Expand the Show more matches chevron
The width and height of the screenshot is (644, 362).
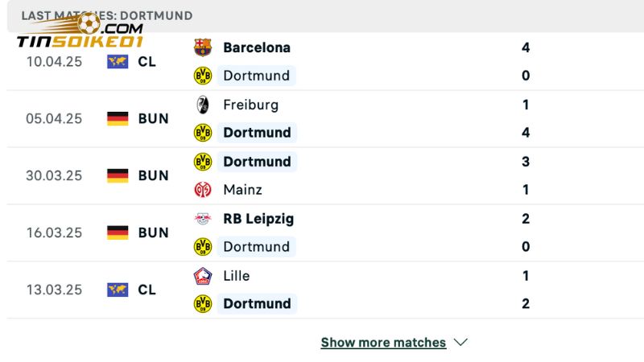460,343
